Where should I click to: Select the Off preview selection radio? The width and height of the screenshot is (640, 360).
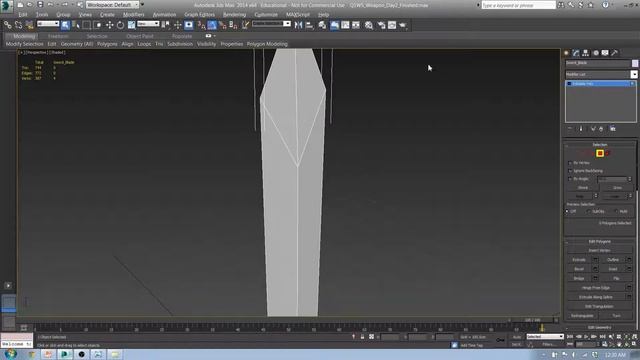[567, 211]
